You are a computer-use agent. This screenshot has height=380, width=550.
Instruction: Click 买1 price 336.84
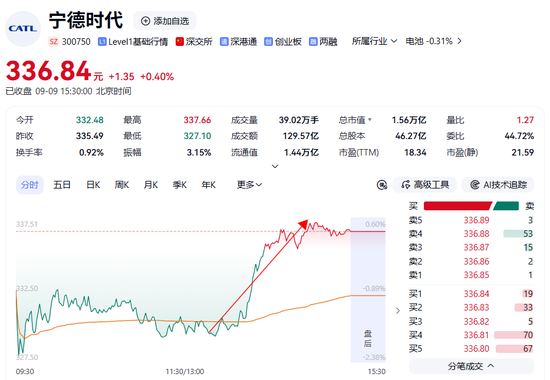pyautogui.click(x=476, y=294)
